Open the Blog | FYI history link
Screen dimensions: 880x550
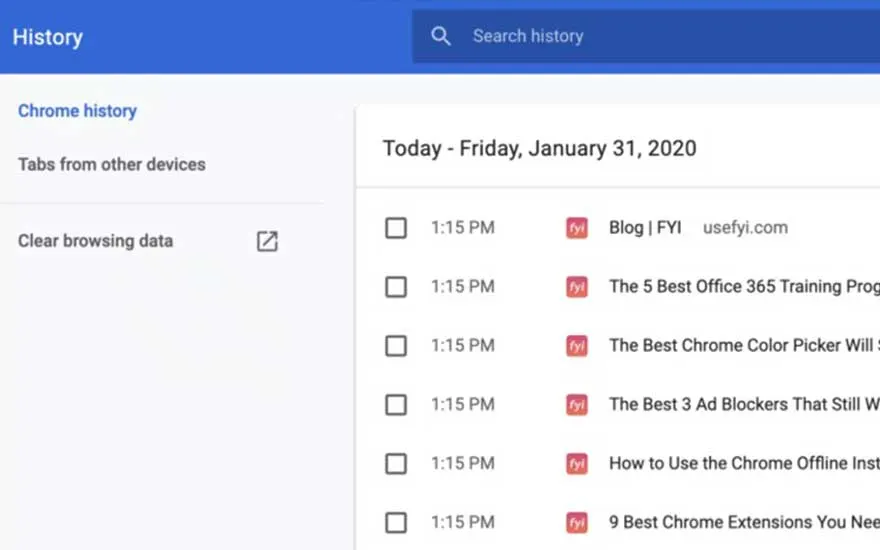(x=645, y=228)
